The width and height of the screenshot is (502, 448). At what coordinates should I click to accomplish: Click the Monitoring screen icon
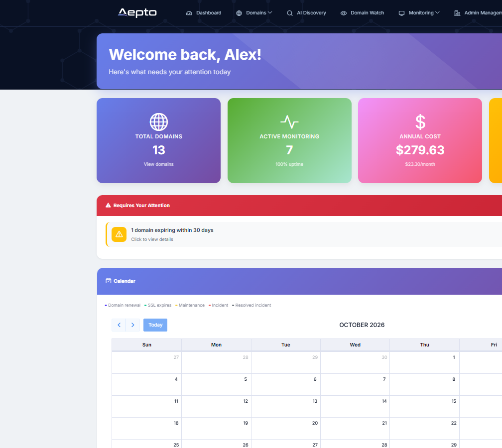(x=401, y=13)
